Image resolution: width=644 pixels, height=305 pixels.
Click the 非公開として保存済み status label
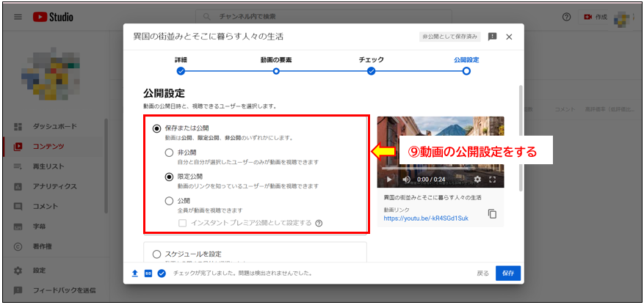(449, 37)
